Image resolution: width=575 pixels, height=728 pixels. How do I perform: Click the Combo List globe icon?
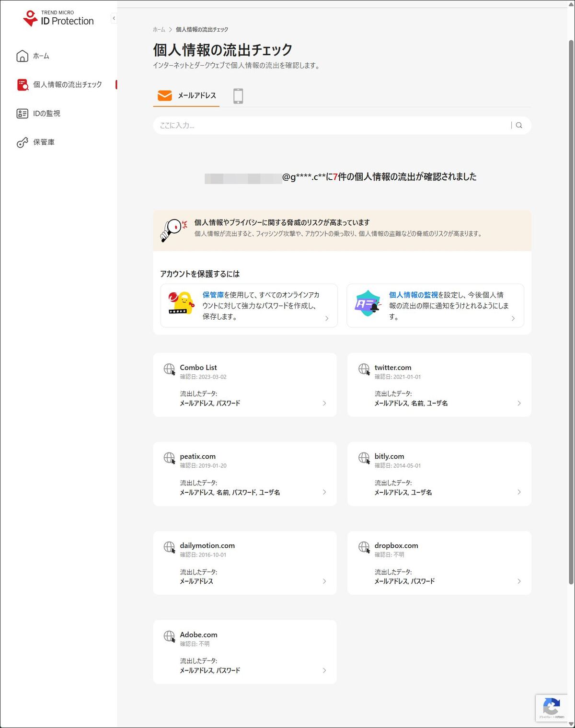click(170, 369)
